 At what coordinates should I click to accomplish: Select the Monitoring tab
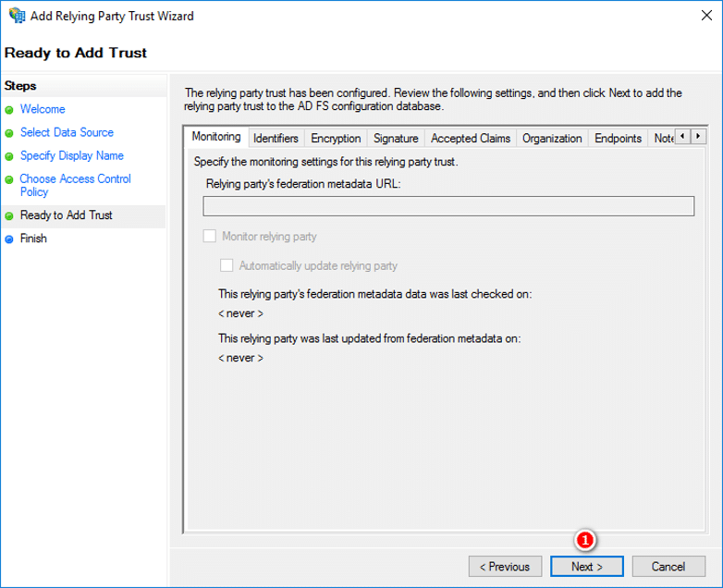(215, 137)
